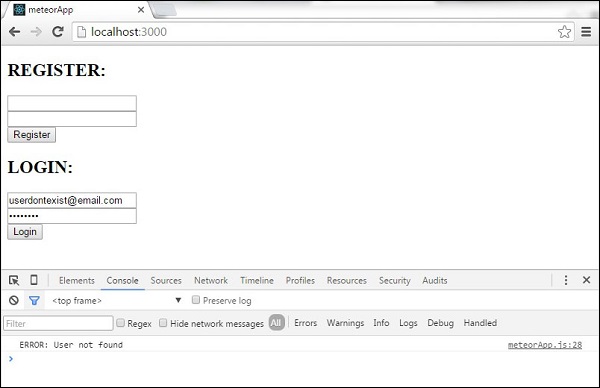Open the meteorApp.js:28 source link
The image size is (600, 388).
point(545,345)
